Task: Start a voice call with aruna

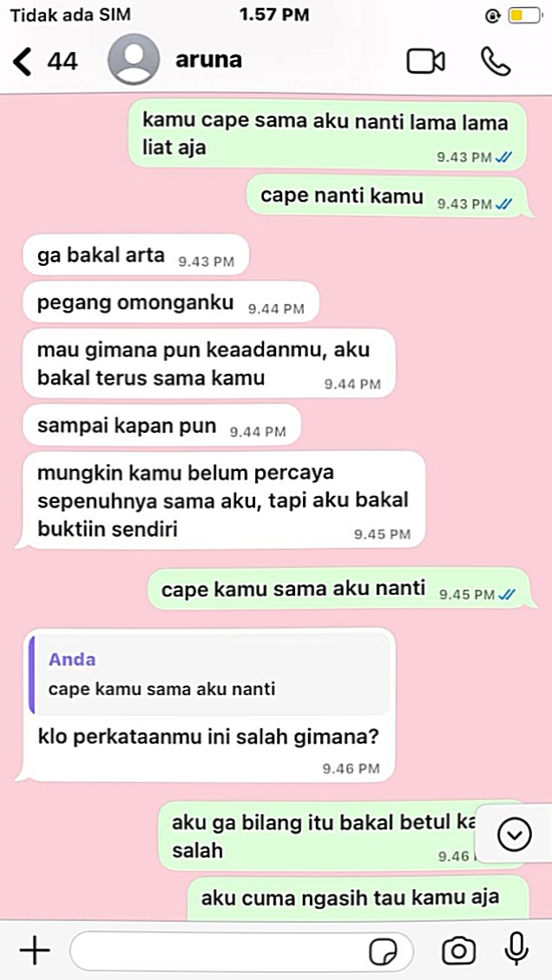Action: pyautogui.click(x=496, y=61)
